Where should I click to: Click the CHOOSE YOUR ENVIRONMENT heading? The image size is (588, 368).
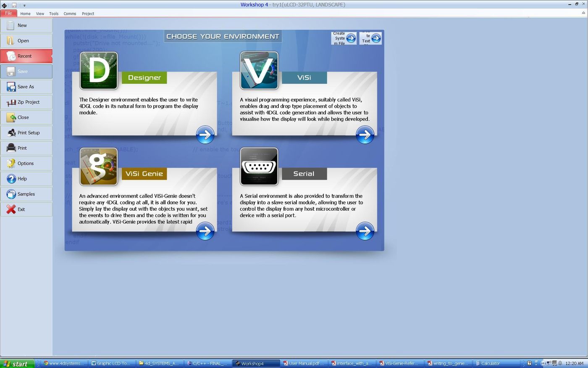click(x=223, y=37)
